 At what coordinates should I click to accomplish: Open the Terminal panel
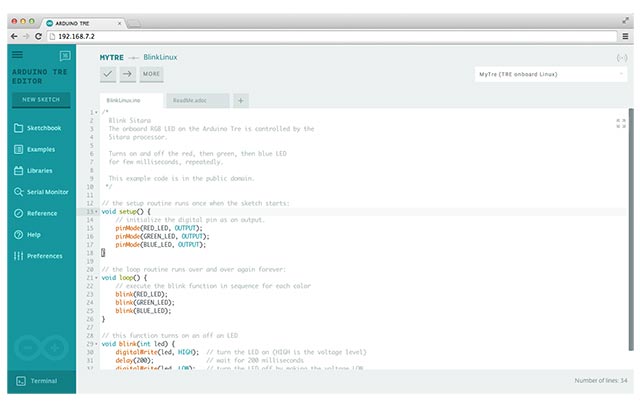point(38,381)
